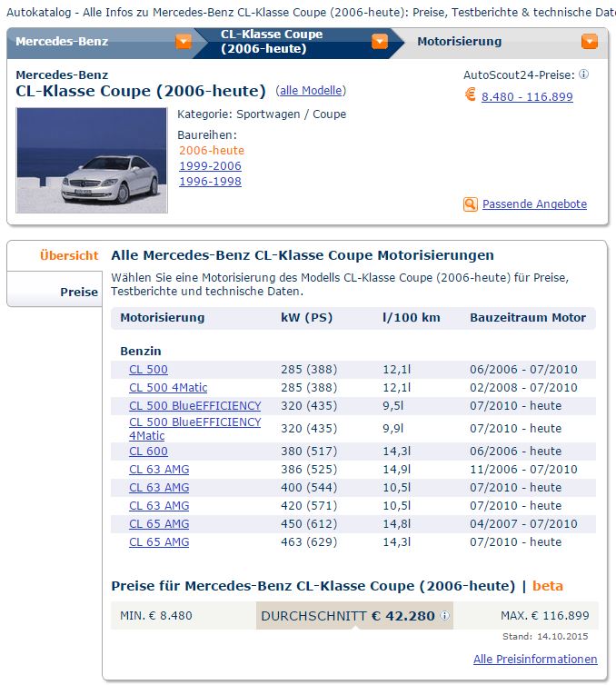The width and height of the screenshot is (616, 685).
Task: Open the CL 65 AMG 450 kW link
Action: point(159,524)
